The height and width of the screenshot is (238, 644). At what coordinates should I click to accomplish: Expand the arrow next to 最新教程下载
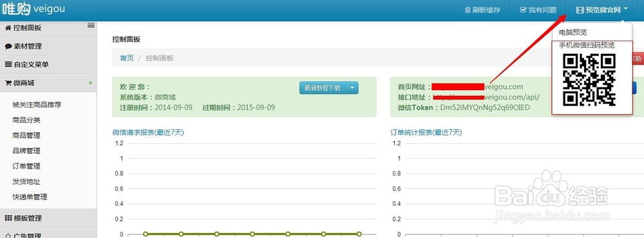click(352, 88)
